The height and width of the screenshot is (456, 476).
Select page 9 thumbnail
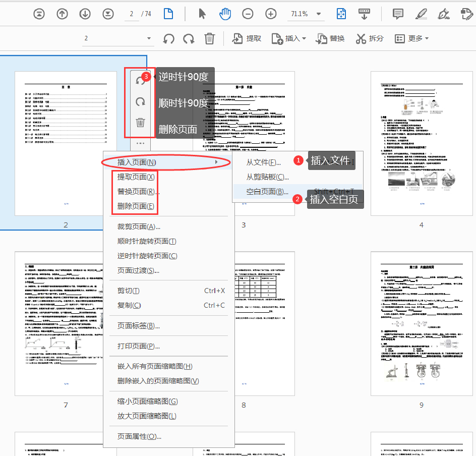pyautogui.click(x=422, y=323)
